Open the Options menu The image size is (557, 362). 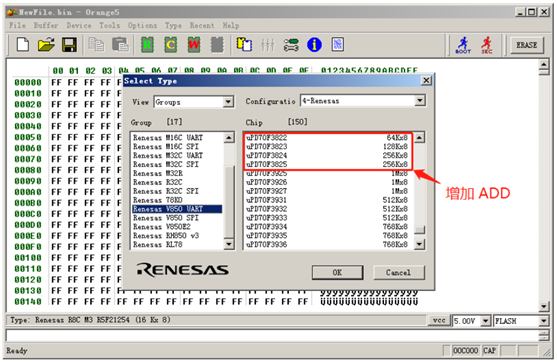tap(142, 25)
